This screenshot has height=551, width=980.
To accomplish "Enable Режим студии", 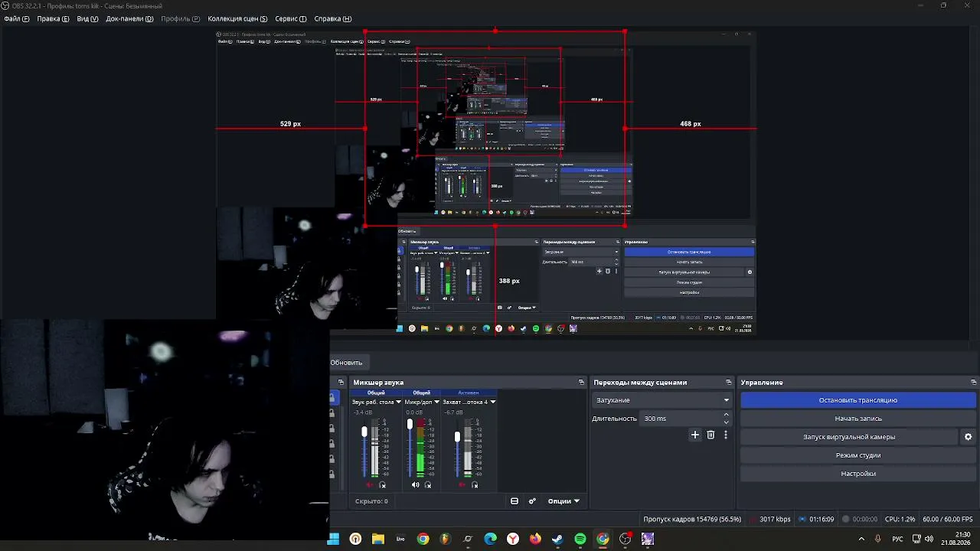I will point(858,455).
